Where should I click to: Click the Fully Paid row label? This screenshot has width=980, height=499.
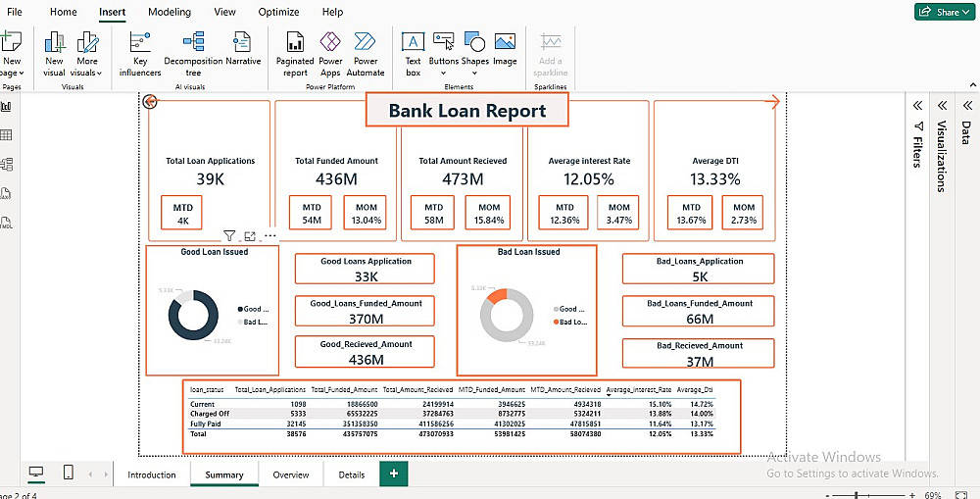[206, 424]
